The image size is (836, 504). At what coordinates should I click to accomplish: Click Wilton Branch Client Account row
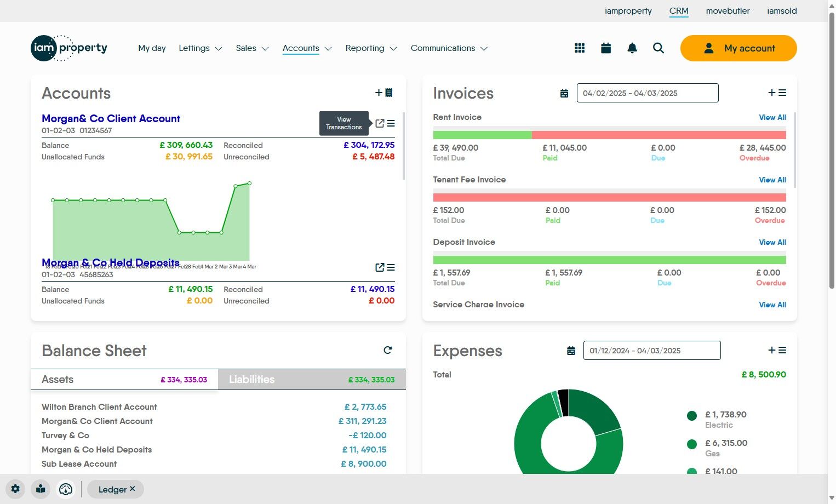(214, 407)
